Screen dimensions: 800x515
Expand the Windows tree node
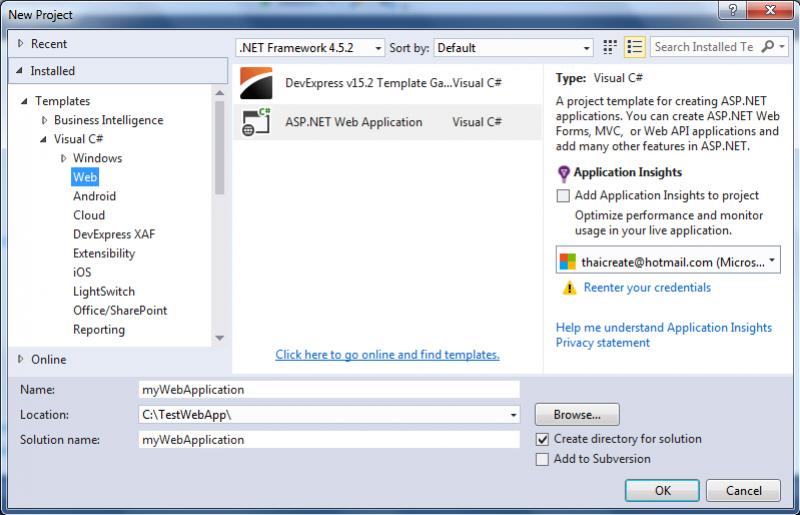pyautogui.click(x=63, y=158)
